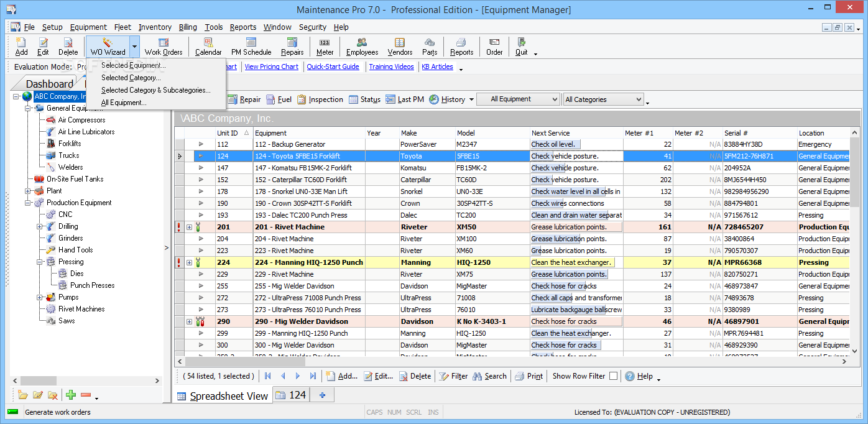Click the Order toolbar icon
The width and height of the screenshot is (868, 424).
click(494, 46)
